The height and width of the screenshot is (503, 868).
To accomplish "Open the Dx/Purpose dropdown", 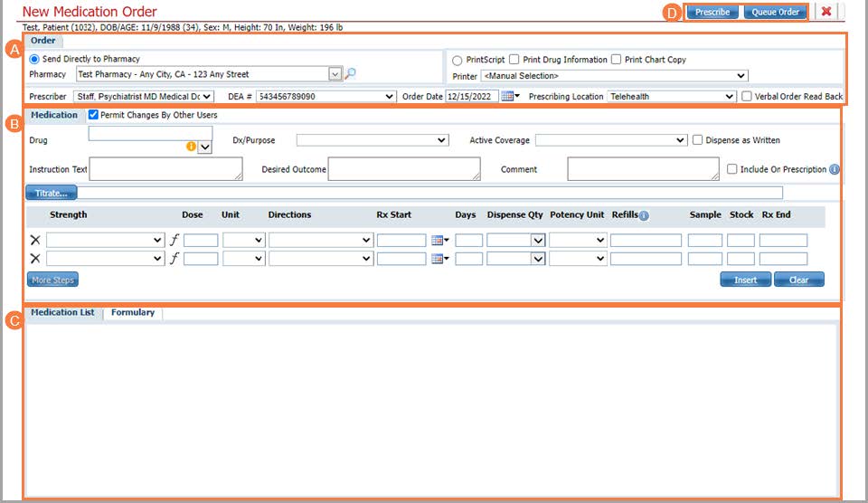I will coord(372,140).
